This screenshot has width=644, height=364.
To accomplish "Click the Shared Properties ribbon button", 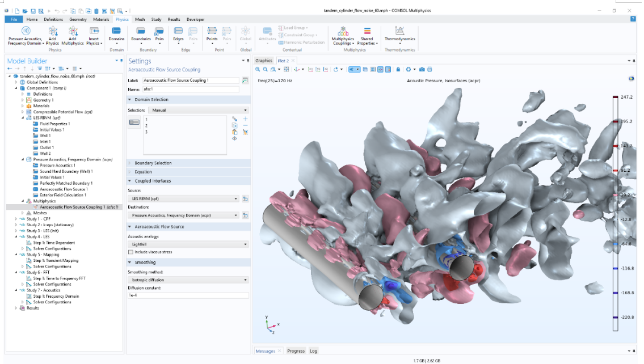I will pos(367,36).
